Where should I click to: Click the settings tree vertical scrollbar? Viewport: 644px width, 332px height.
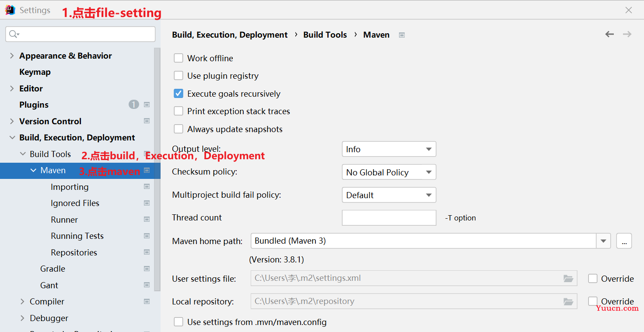(157, 169)
